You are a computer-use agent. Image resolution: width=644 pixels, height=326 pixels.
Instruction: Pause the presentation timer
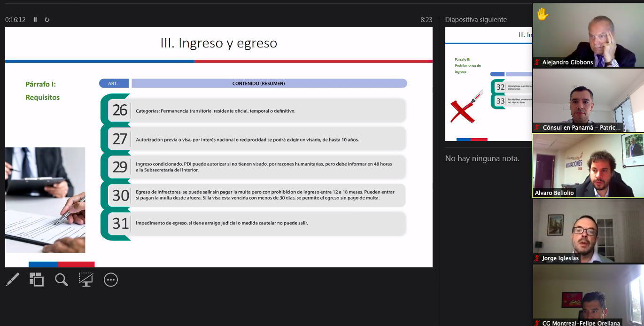[x=35, y=20]
